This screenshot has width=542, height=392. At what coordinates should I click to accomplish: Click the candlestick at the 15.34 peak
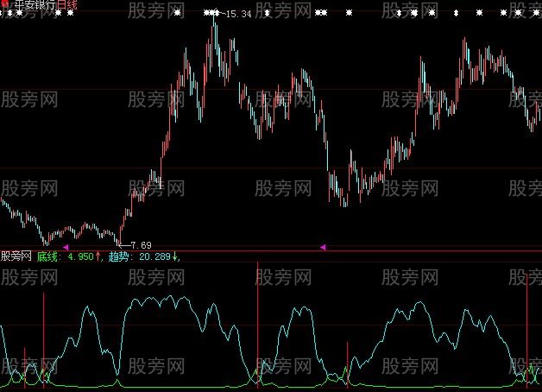pyautogui.click(x=215, y=26)
